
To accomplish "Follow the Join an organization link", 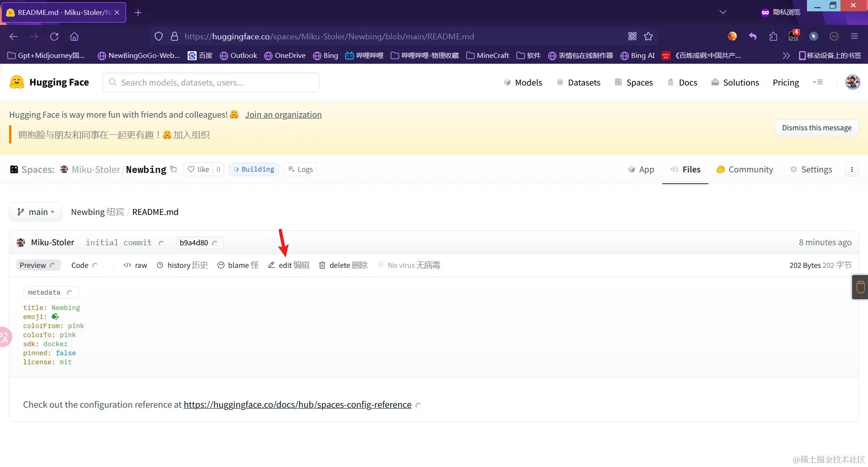I will tap(283, 115).
